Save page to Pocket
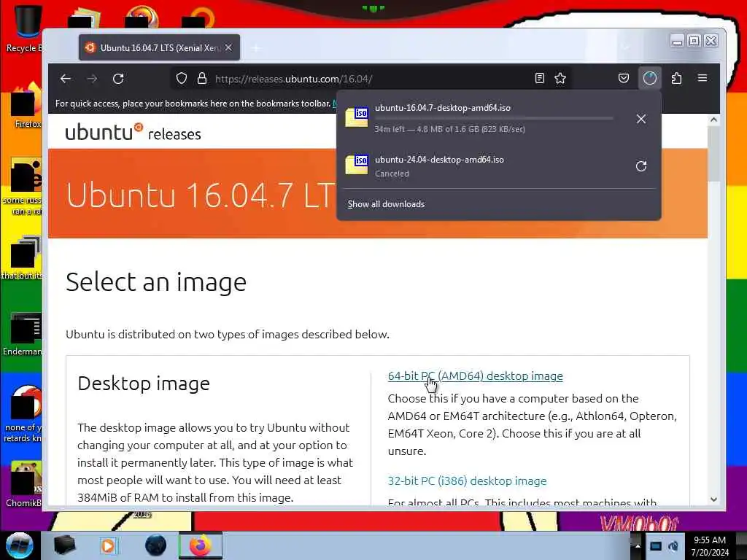Image resolution: width=747 pixels, height=560 pixels. (624, 78)
